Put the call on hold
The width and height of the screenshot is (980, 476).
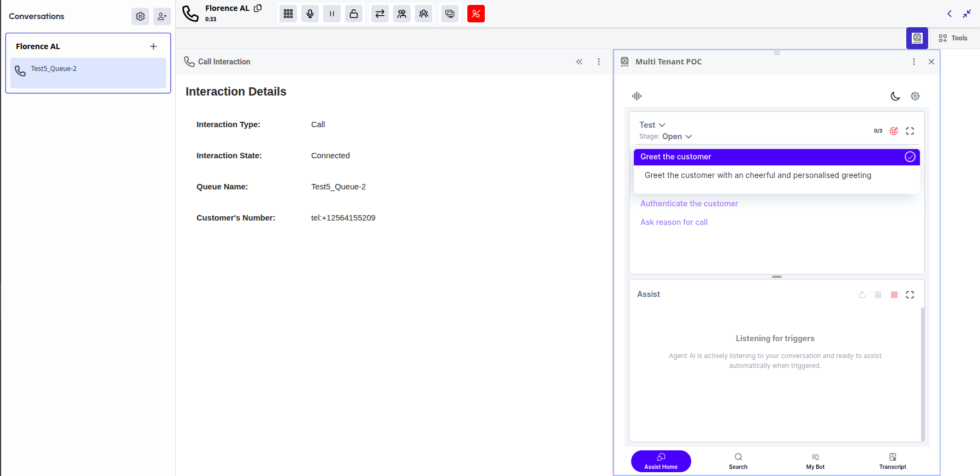(x=332, y=14)
